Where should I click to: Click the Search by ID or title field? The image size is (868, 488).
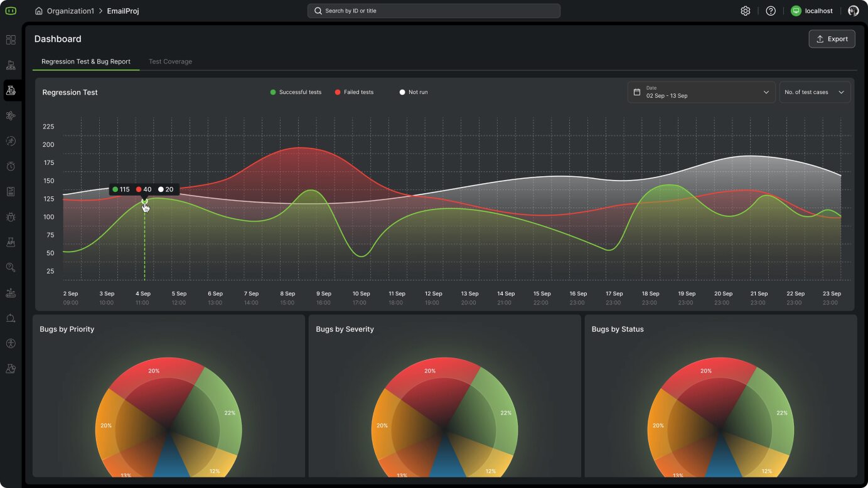pos(434,11)
